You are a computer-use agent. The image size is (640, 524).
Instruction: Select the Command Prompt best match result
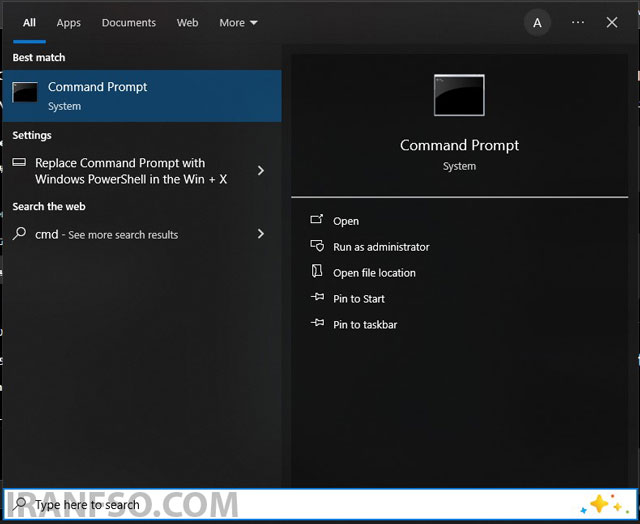(142, 96)
